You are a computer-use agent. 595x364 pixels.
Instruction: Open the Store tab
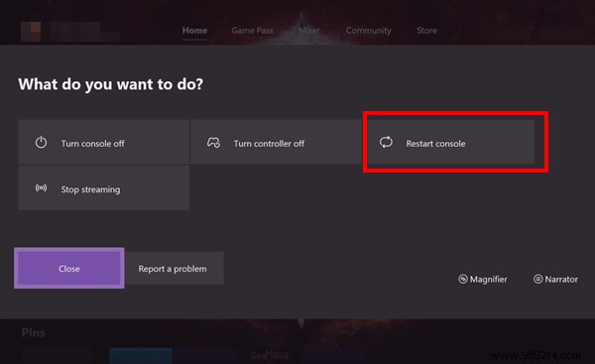[x=426, y=31]
